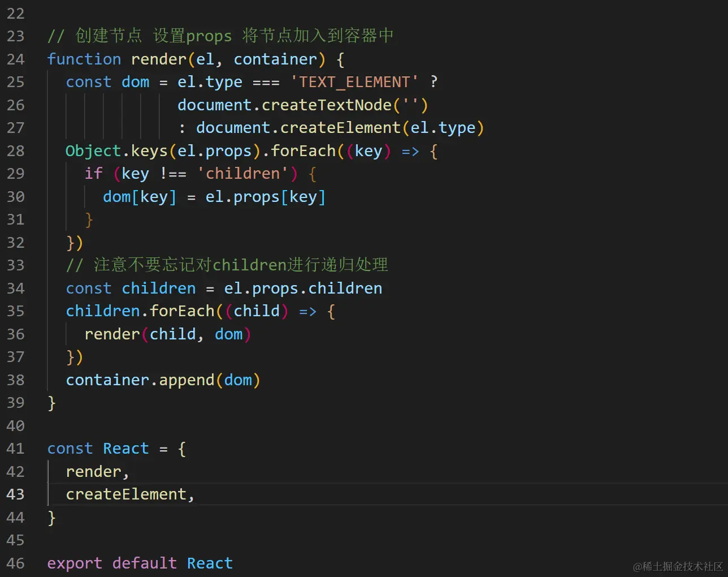Click the 'export' keyword on line 46

coord(75,563)
